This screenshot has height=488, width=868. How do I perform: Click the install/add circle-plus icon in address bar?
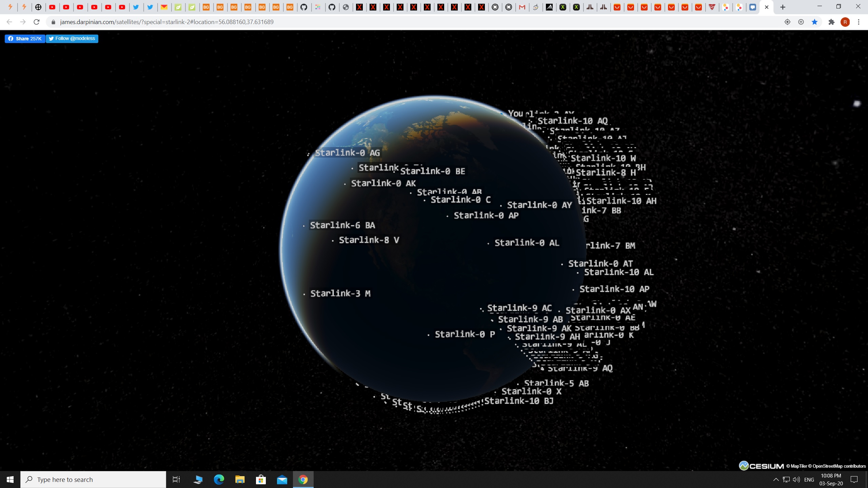[801, 22]
